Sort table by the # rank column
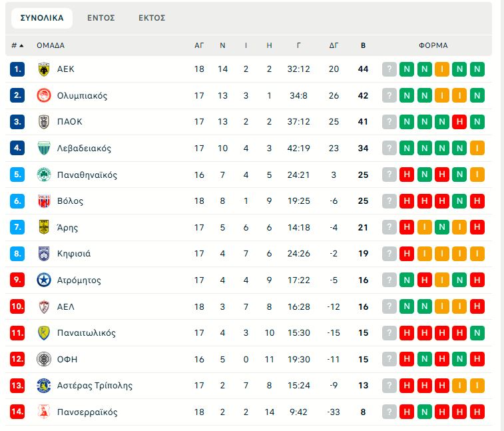This screenshot has width=504, height=431. tap(17, 45)
